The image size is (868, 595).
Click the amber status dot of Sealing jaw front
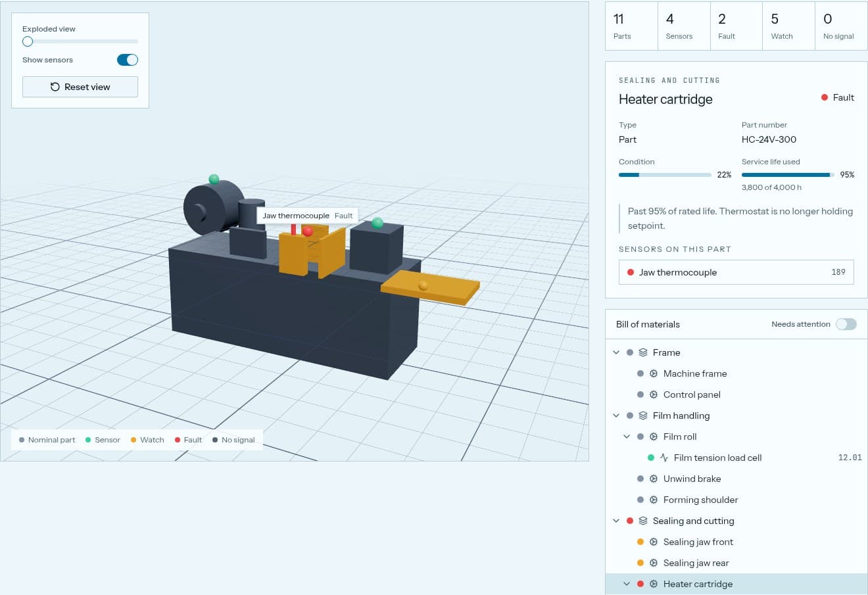[x=640, y=542]
